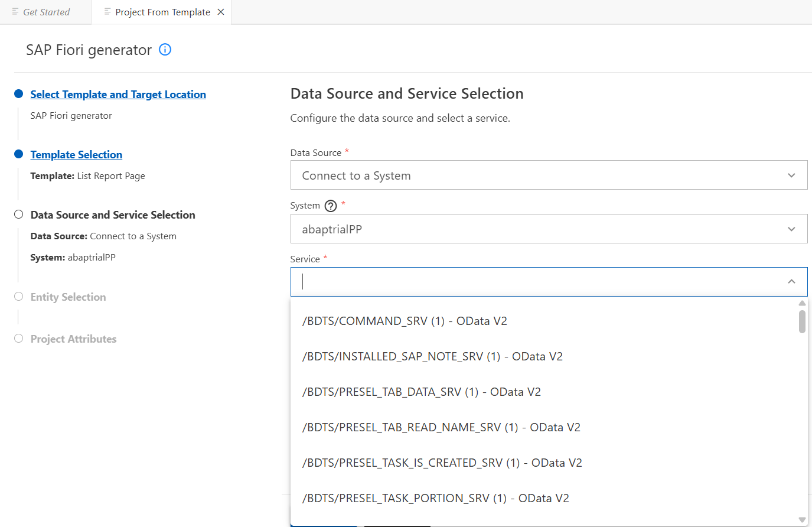Click the Get Started tab list icon
The height and width of the screenshot is (527, 812).
coord(15,12)
